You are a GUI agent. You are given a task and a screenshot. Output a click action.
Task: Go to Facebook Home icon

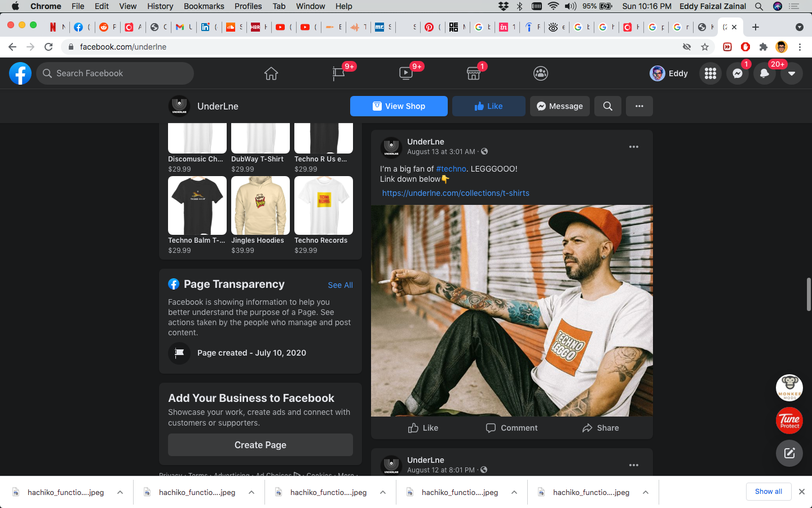click(271, 73)
